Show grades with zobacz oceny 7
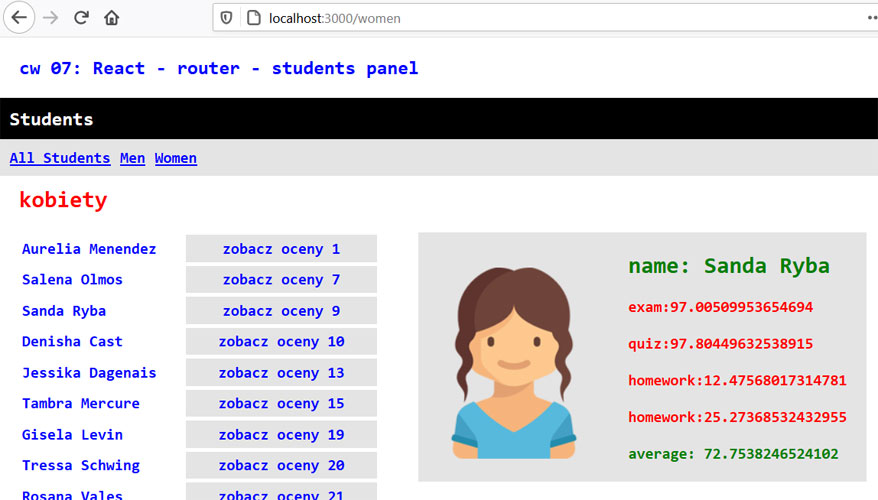Image resolution: width=878 pixels, height=500 pixels. click(281, 280)
